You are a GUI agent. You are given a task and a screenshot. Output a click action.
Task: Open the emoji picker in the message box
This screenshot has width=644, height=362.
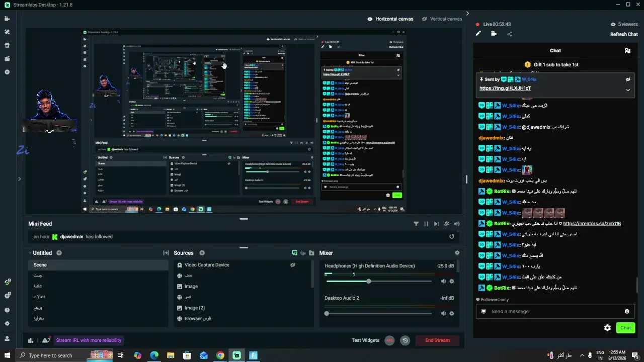[627, 311]
